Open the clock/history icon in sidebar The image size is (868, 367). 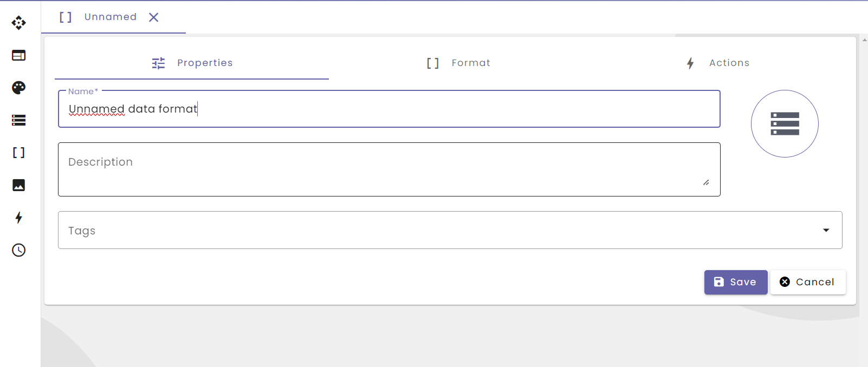18,250
